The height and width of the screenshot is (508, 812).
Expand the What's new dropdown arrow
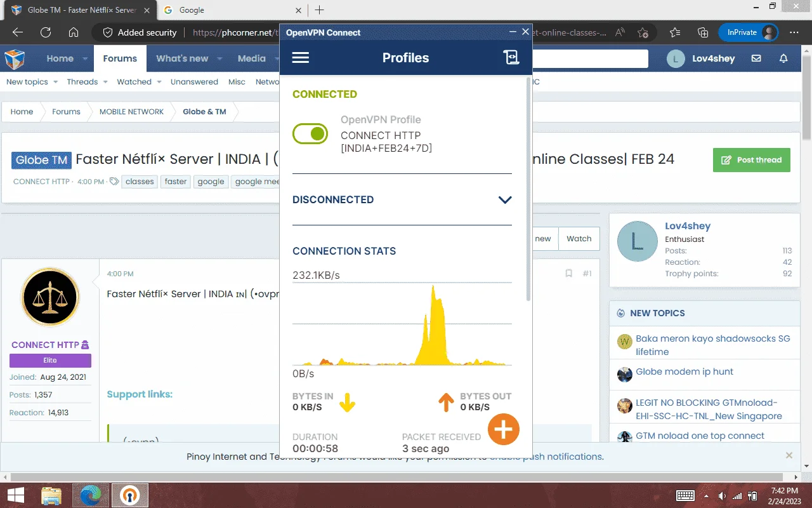[219, 58]
